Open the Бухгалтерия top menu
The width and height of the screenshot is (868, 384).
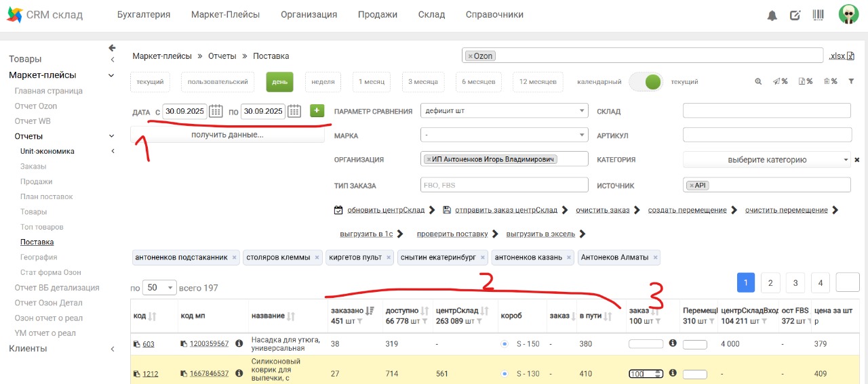144,15
